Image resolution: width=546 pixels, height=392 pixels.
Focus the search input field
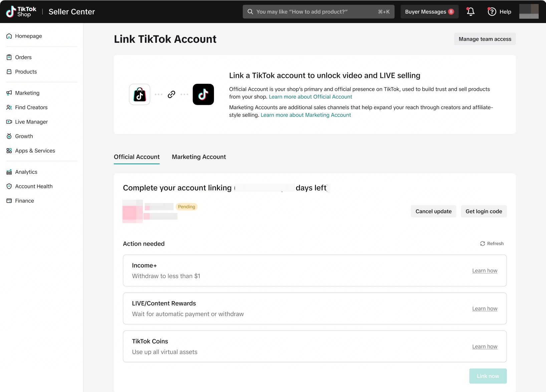pyautogui.click(x=318, y=12)
